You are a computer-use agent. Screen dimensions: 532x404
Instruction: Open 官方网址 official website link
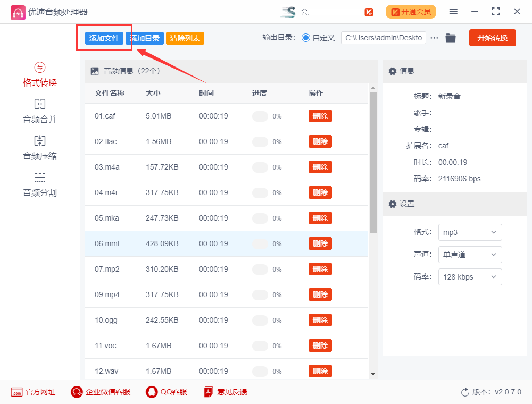point(33,392)
